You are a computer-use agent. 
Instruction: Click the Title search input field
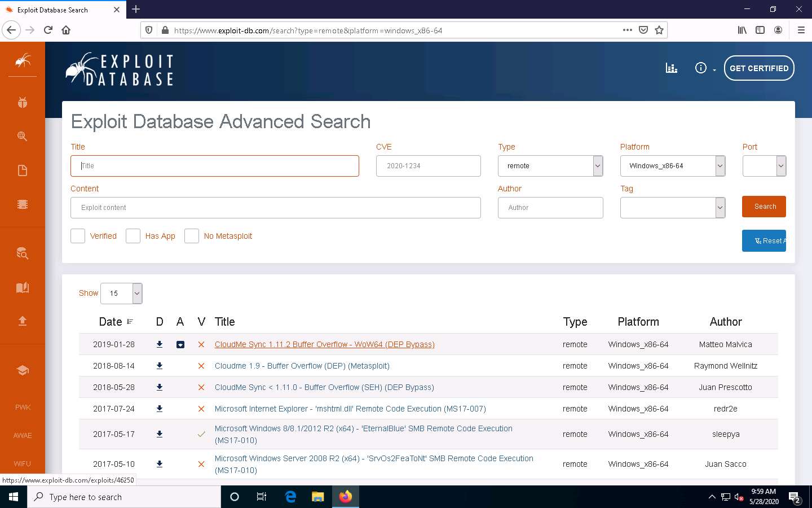coord(215,166)
